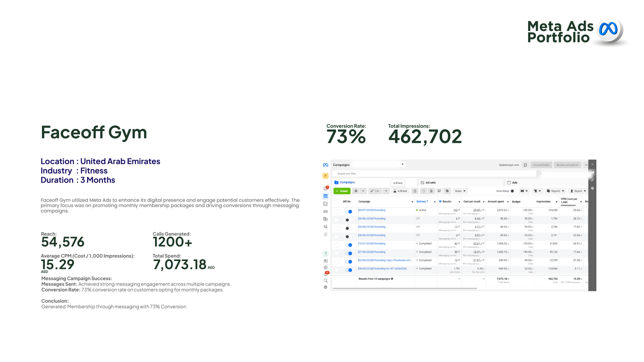Viewport: 644px width, 362px height.
Task: Open the Results column header dropdown arrow
Action: pyautogui.click(x=459, y=202)
